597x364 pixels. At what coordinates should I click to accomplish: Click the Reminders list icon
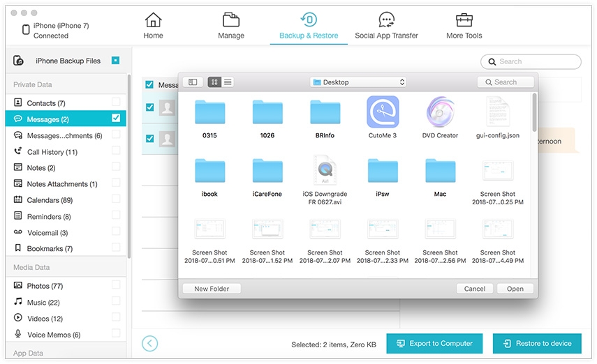click(18, 215)
